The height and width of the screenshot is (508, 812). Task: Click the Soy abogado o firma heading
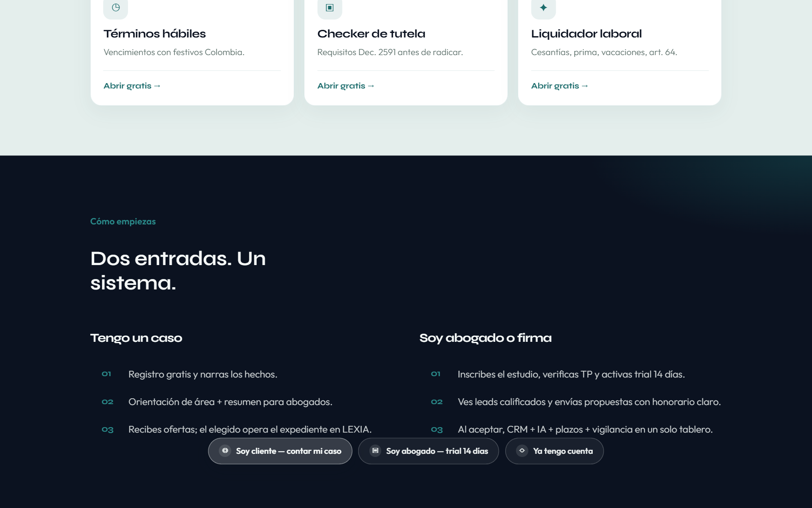pyautogui.click(x=485, y=338)
